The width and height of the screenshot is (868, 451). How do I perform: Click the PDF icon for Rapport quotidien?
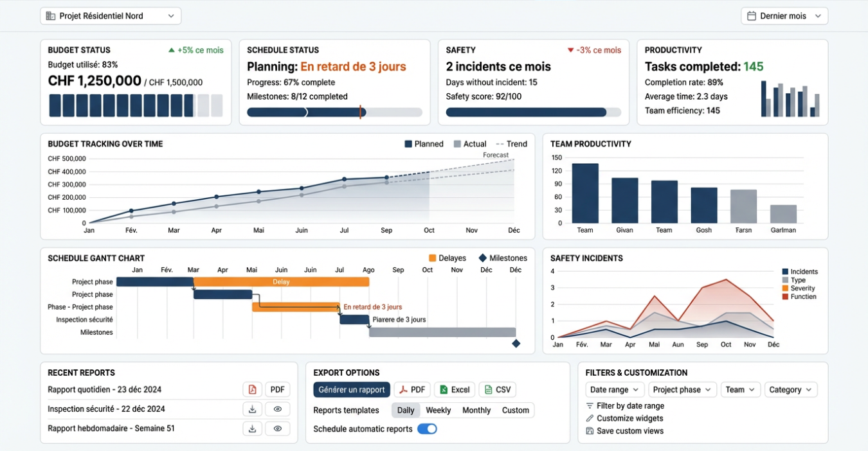tap(252, 389)
